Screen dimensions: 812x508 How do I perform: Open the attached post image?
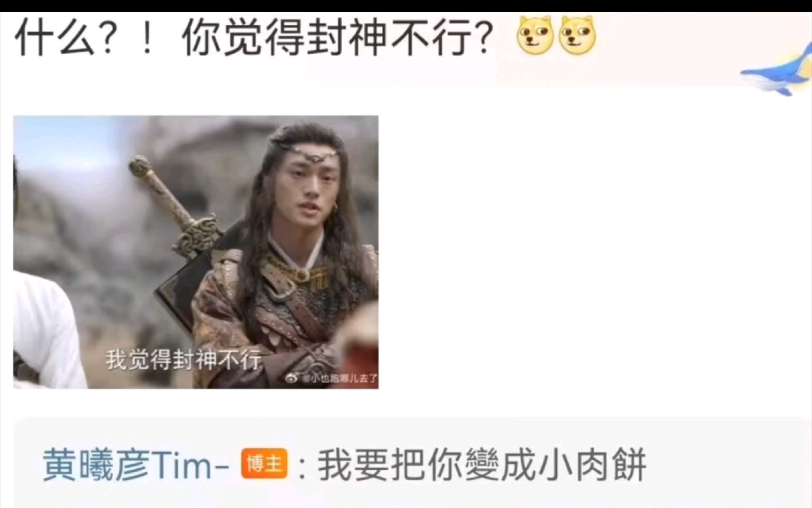pyautogui.click(x=196, y=252)
